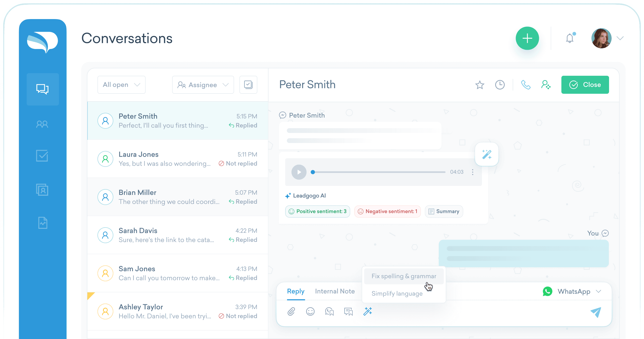Toggle the bulk select checkbox button
644x339 pixels.
point(248,85)
